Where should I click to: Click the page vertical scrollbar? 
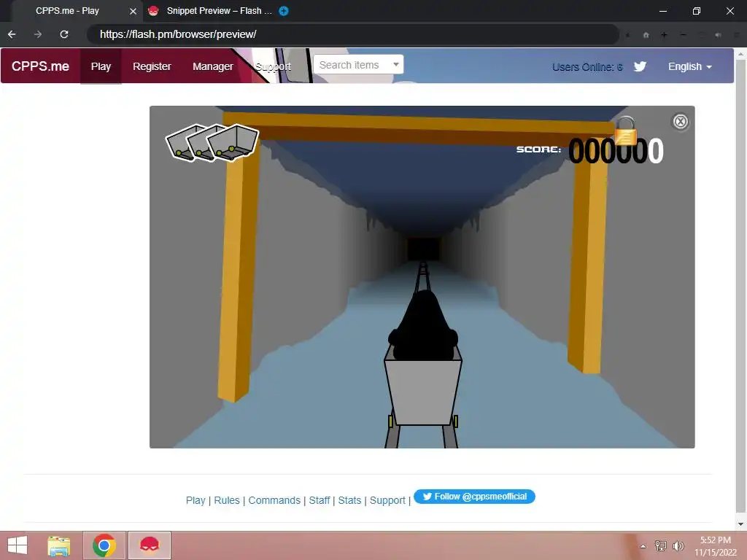click(x=740, y=286)
